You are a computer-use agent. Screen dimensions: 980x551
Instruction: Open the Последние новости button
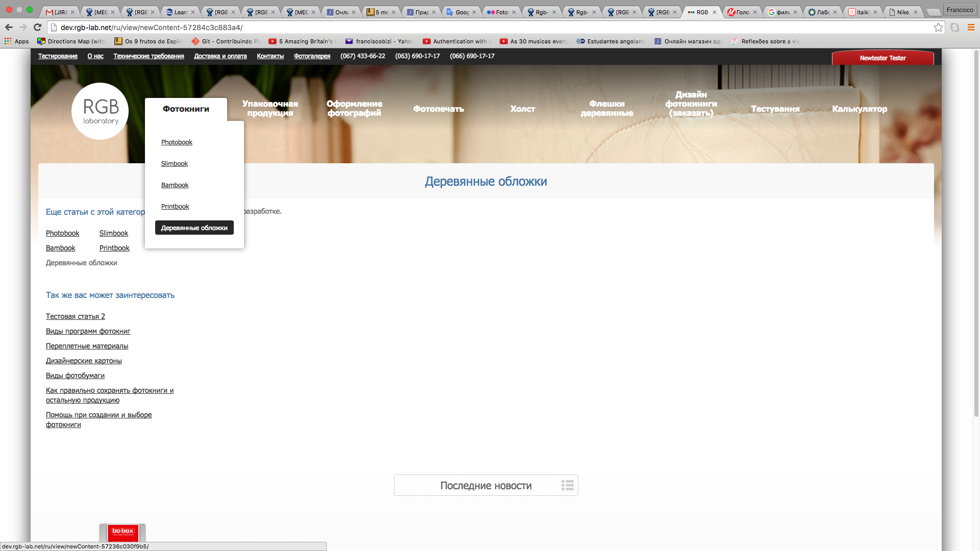click(x=485, y=486)
